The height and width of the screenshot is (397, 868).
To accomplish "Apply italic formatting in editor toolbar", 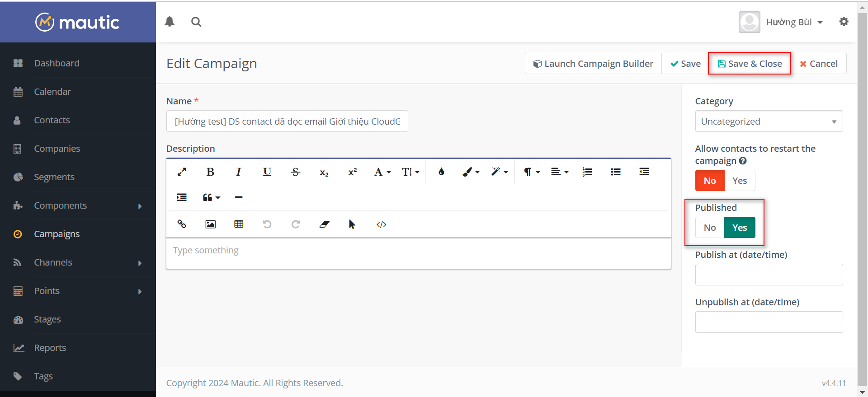I will (239, 172).
